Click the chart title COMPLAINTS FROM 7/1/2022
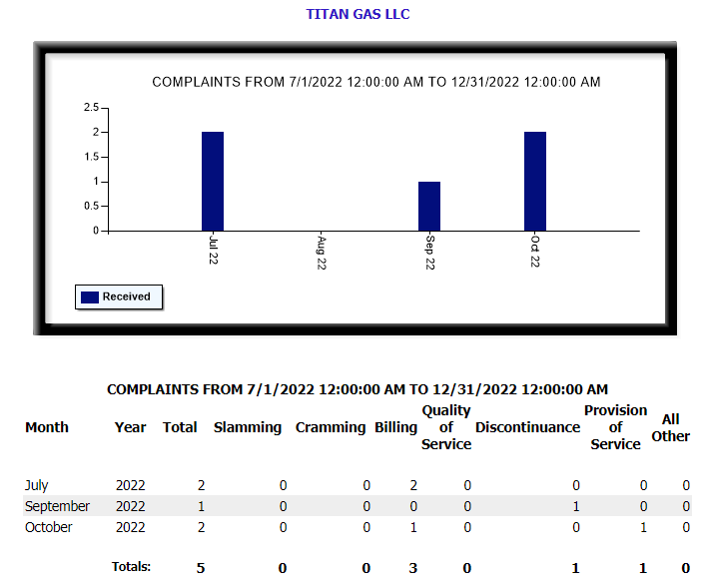 375,82
